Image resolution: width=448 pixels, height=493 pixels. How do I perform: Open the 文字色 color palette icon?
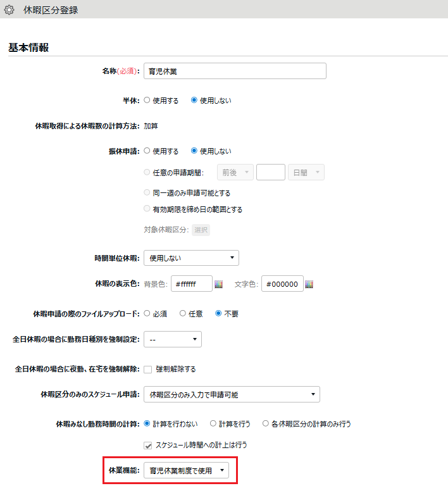[x=309, y=284]
